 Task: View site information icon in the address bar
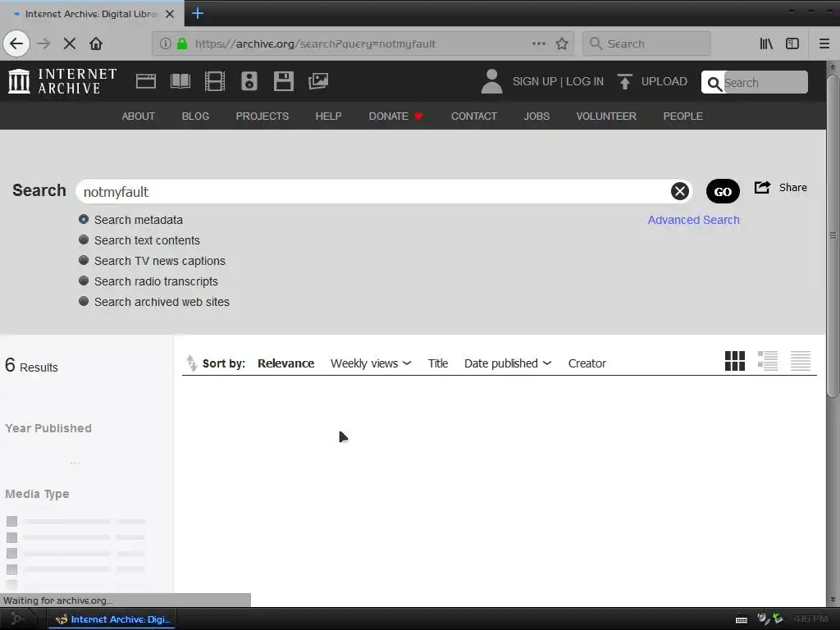tap(166, 43)
